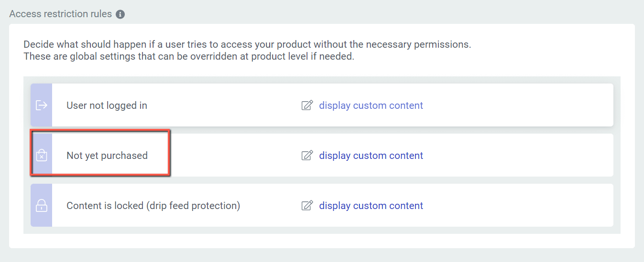Open display custom content for User not logged in
This screenshot has height=262, width=644.
(371, 105)
